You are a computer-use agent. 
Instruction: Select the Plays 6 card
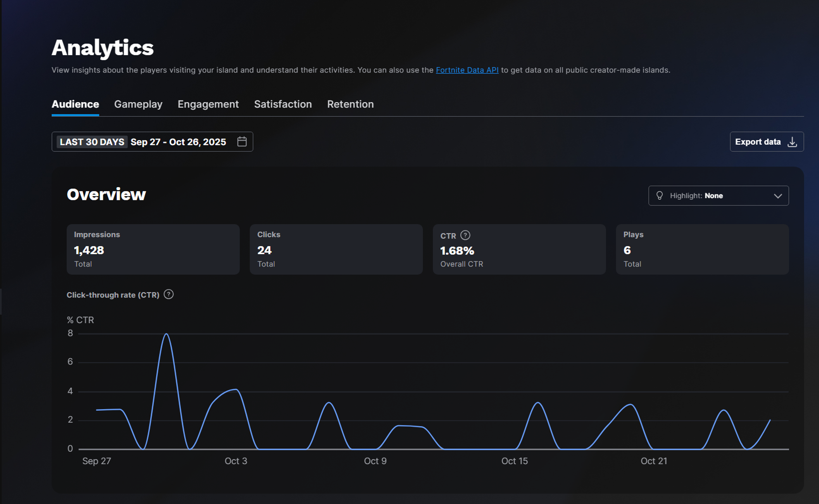(702, 249)
